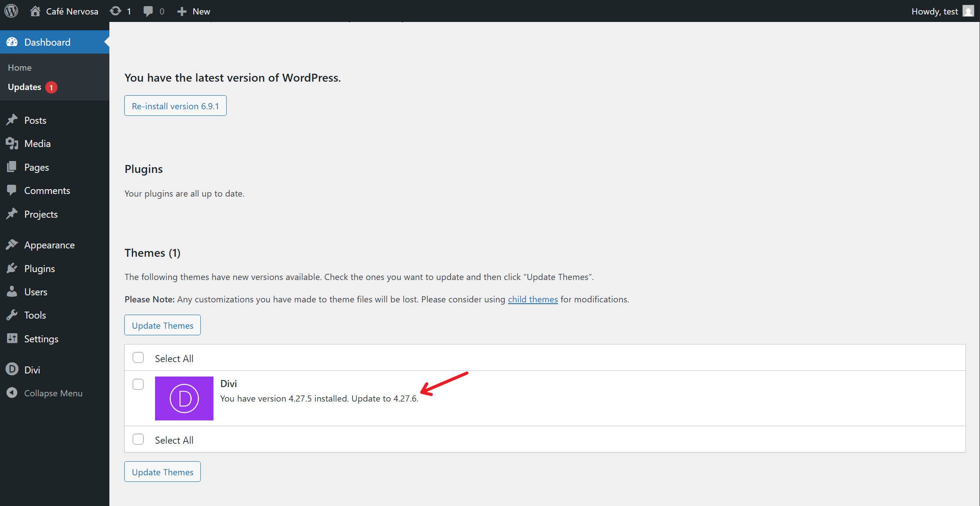Visit Café Nervosa site from admin bar
980x506 pixels.
63,11
